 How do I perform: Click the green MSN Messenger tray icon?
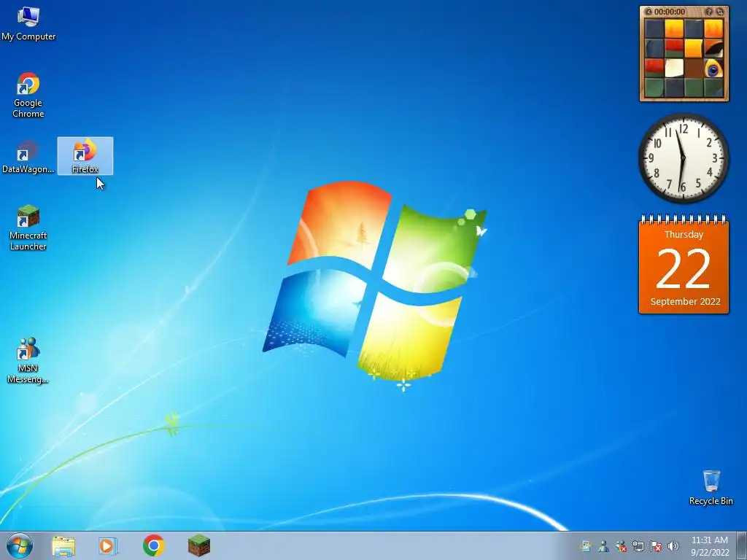(603, 546)
